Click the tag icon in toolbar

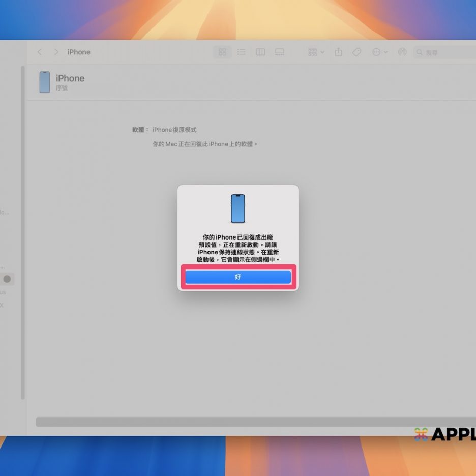tap(357, 52)
